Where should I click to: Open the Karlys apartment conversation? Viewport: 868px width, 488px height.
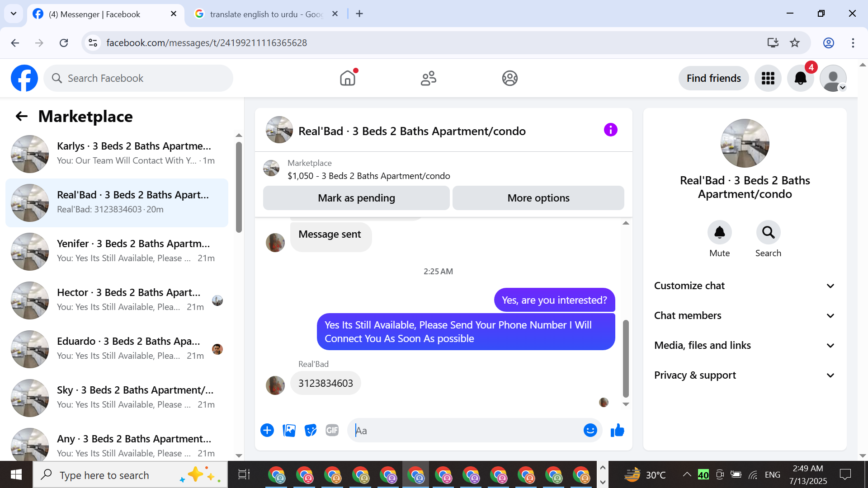click(x=118, y=154)
